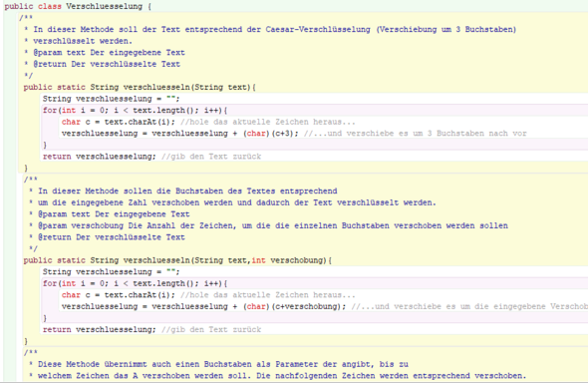
Task: Click the expression '(c+3)' in the code
Action: coord(282,134)
